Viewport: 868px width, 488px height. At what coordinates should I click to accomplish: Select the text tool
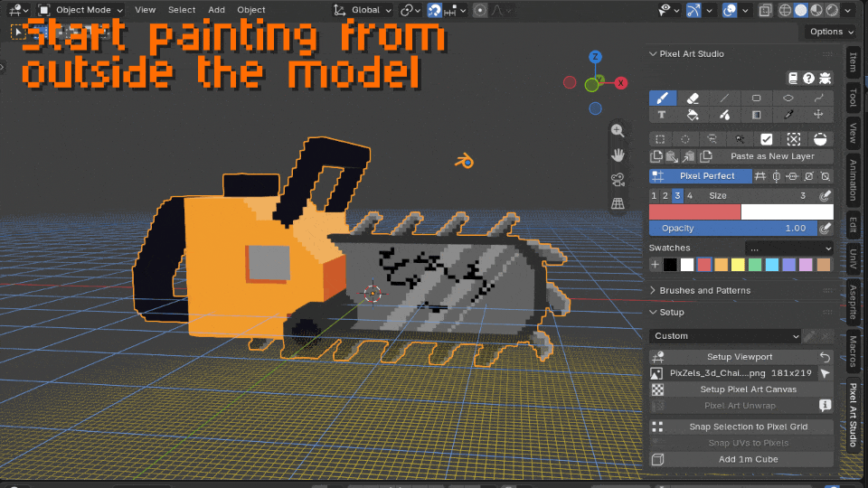click(x=662, y=115)
